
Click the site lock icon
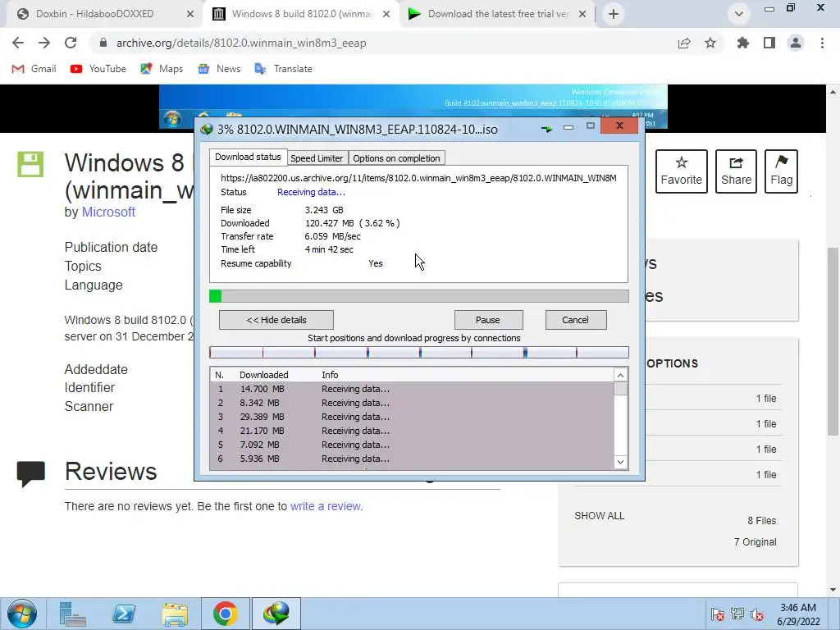(103, 43)
